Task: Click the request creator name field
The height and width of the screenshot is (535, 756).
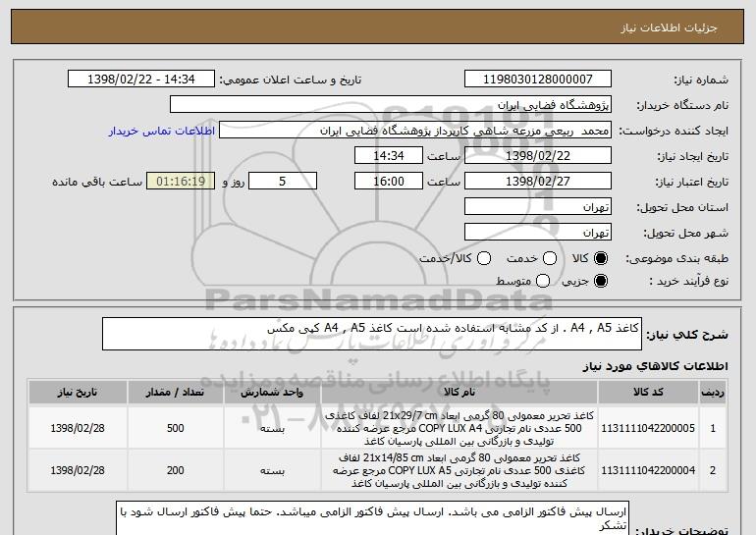Action: [x=415, y=131]
